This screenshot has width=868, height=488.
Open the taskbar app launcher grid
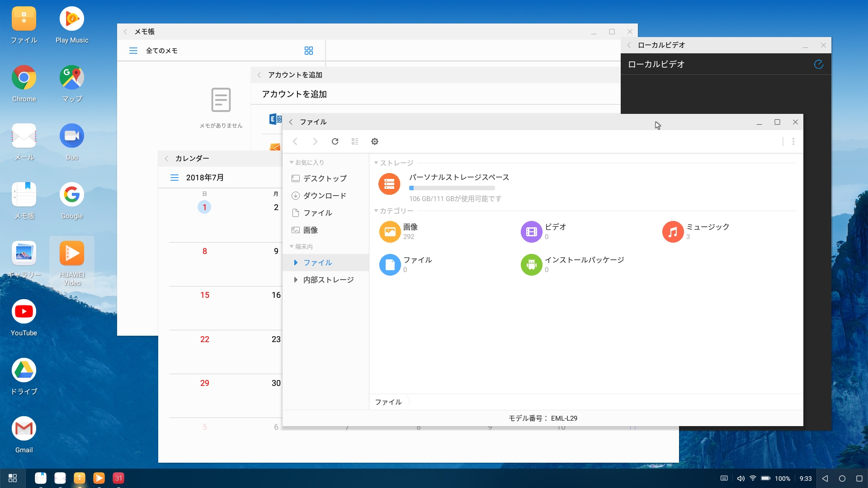[13, 478]
